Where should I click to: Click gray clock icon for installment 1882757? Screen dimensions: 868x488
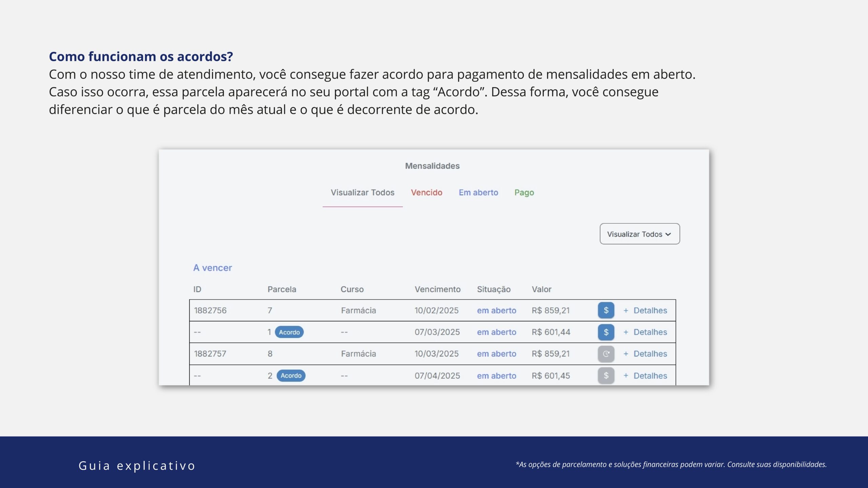(606, 353)
